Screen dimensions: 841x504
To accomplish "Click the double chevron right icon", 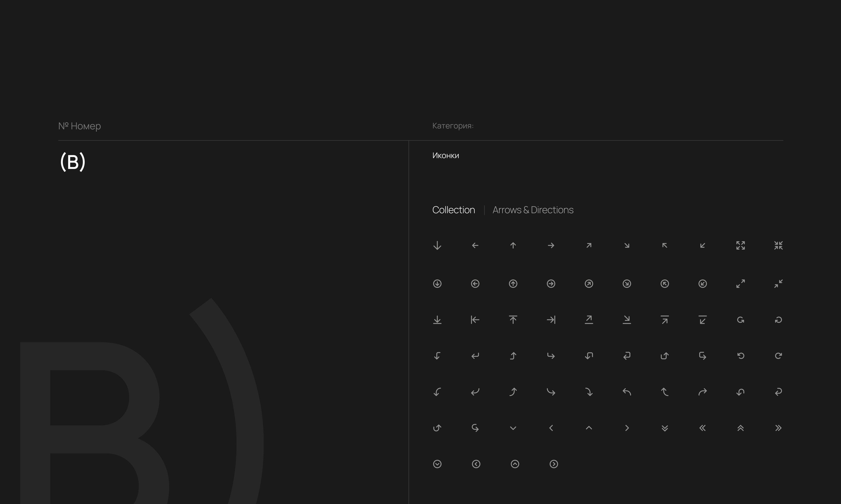I will click(778, 428).
